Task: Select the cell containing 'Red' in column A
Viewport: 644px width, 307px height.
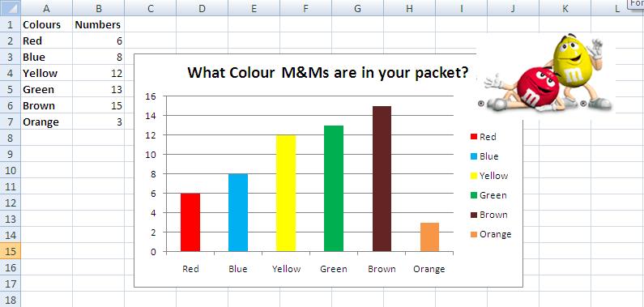Action: tap(47, 41)
